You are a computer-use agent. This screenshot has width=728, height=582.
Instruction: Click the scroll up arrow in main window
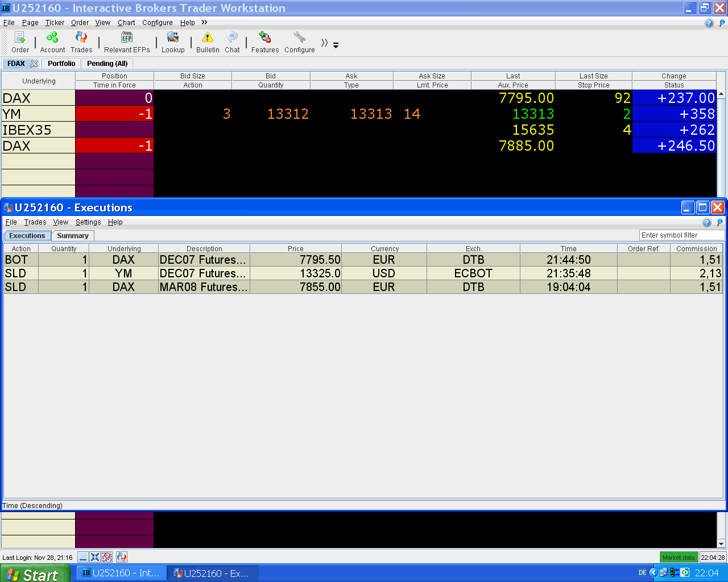pos(721,94)
